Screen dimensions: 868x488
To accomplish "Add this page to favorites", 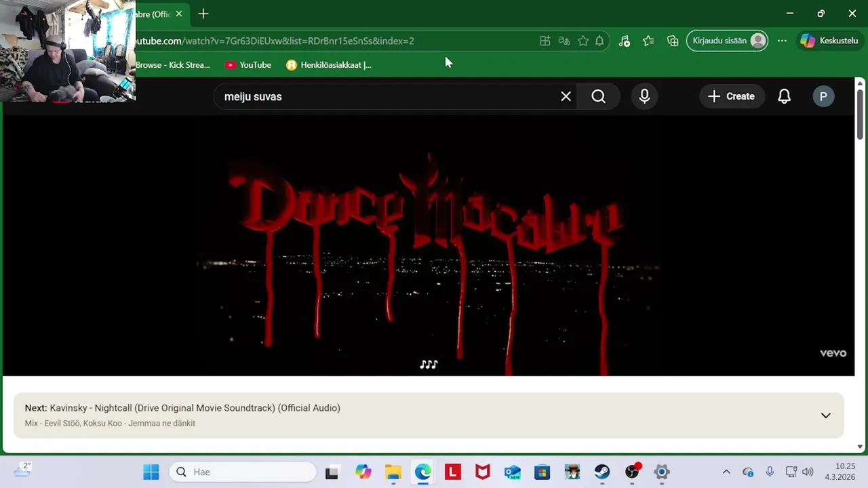I will click(583, 41).
